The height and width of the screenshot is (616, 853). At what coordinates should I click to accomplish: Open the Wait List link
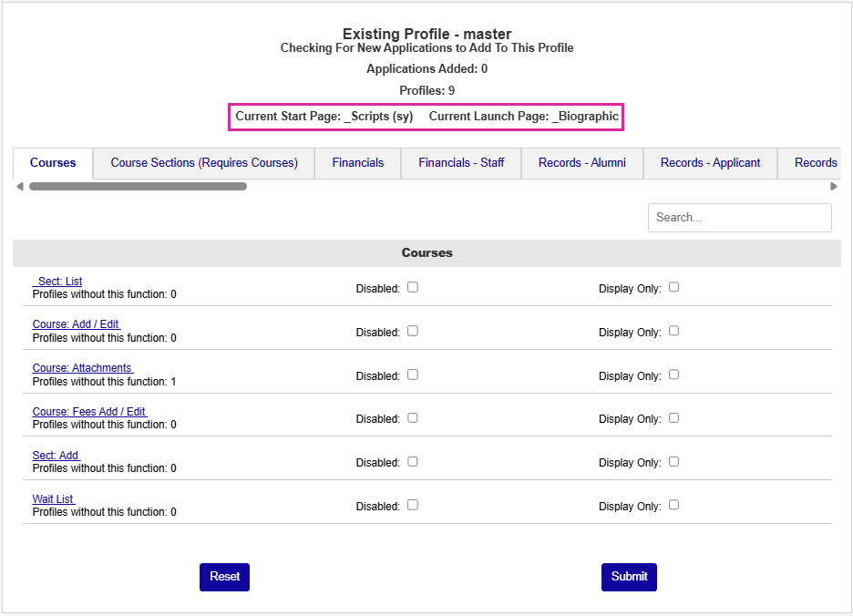coord(53,499)
